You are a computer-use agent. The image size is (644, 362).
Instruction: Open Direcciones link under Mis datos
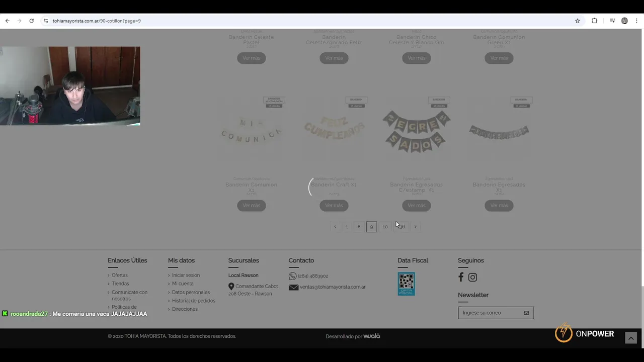[185, 309]
